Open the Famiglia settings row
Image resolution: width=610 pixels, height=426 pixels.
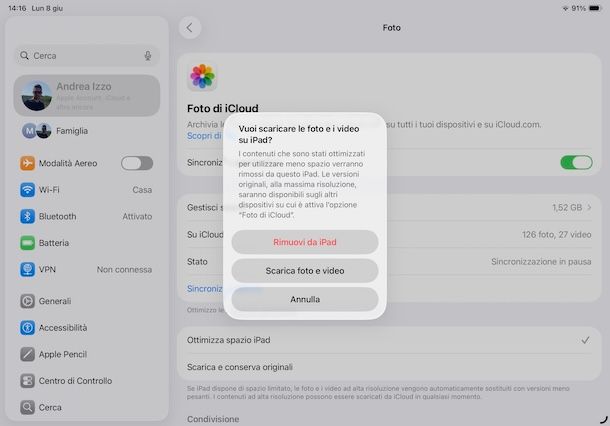pos(87,131)
